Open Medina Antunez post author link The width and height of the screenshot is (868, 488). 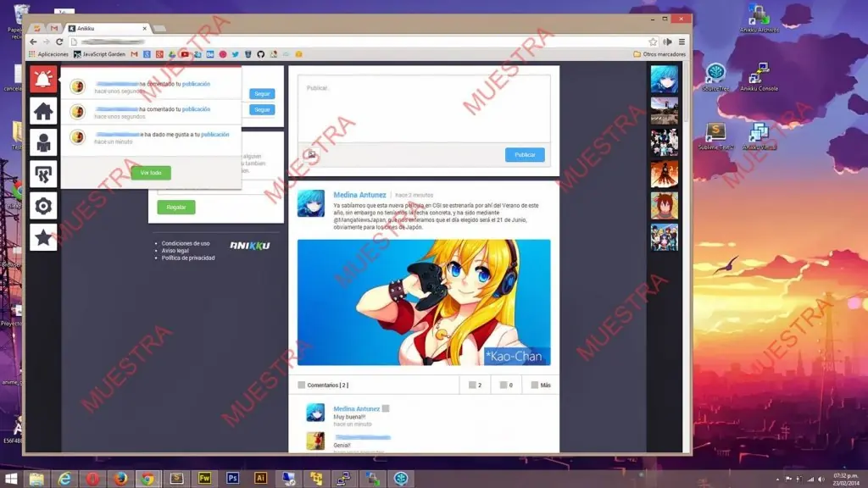[359, 195]
